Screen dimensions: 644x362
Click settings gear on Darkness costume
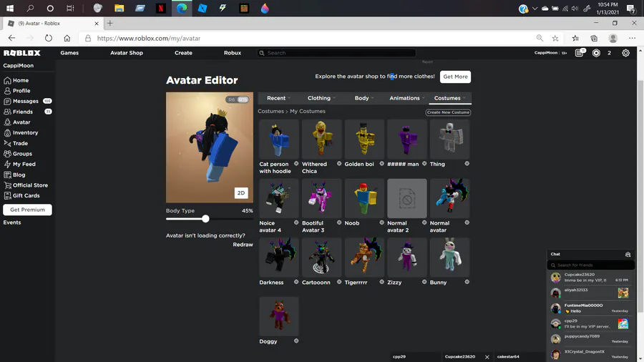296,282
